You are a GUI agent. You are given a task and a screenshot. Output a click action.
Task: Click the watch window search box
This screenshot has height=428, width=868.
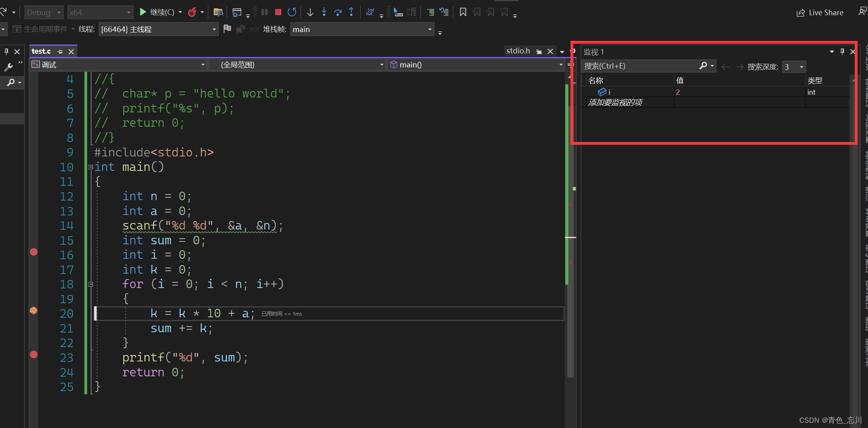(640, 66)
